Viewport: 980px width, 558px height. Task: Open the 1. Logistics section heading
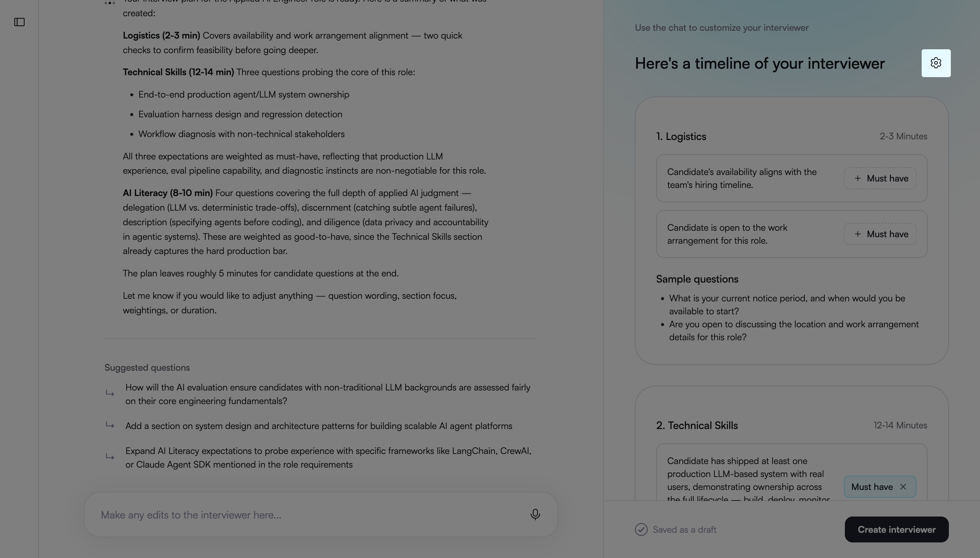[681, 136]
